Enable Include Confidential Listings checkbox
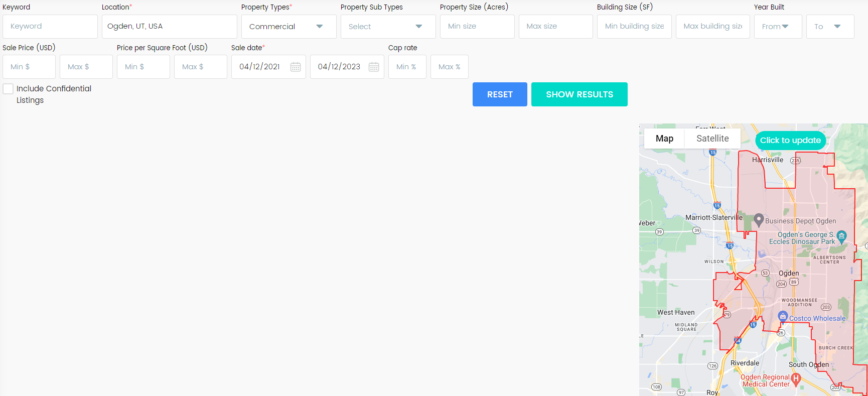Image resolution: width=868 pixels, height=396 pixels. (8, 89)
